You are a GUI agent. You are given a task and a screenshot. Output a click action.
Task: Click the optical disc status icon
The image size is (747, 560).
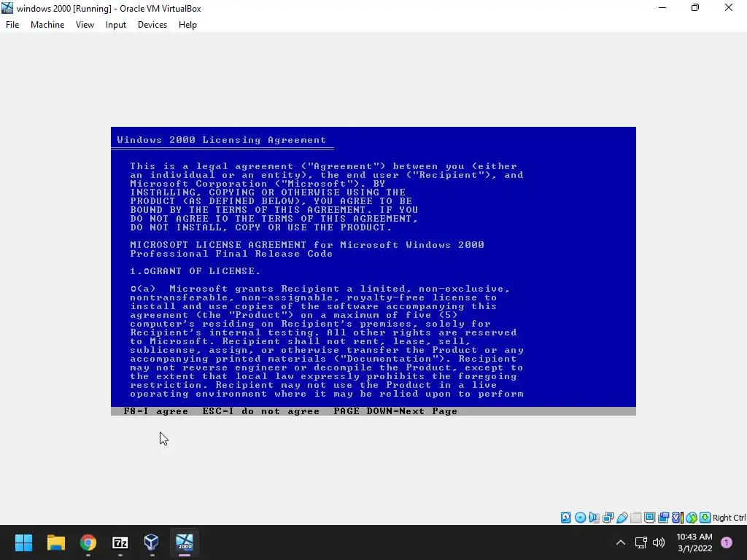pyautogui.click(x=580, y=518)
